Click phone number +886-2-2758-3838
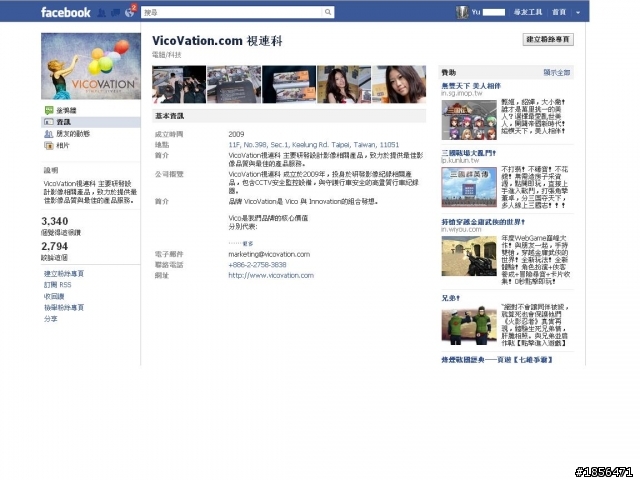 pyautogui.click(x=257, y=264)
